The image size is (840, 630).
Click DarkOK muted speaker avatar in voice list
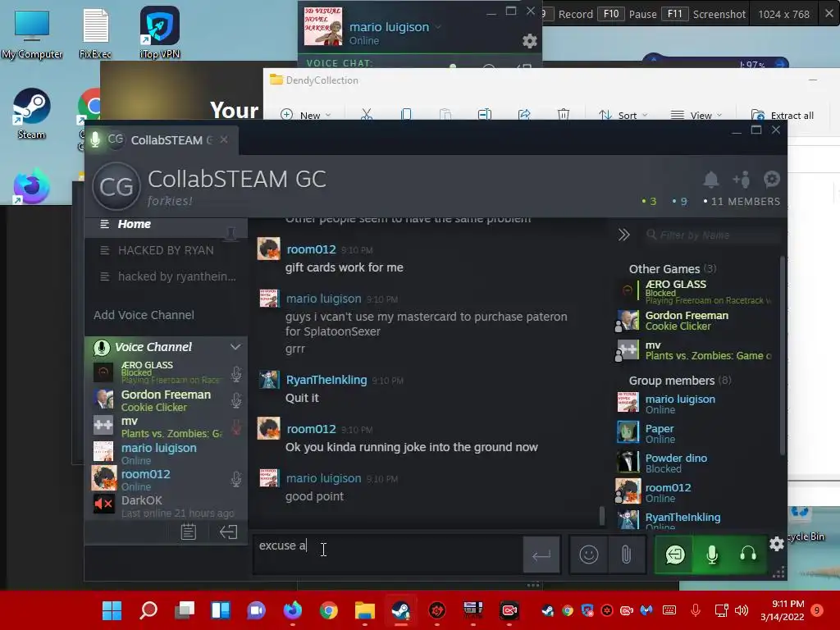point(103,504)
